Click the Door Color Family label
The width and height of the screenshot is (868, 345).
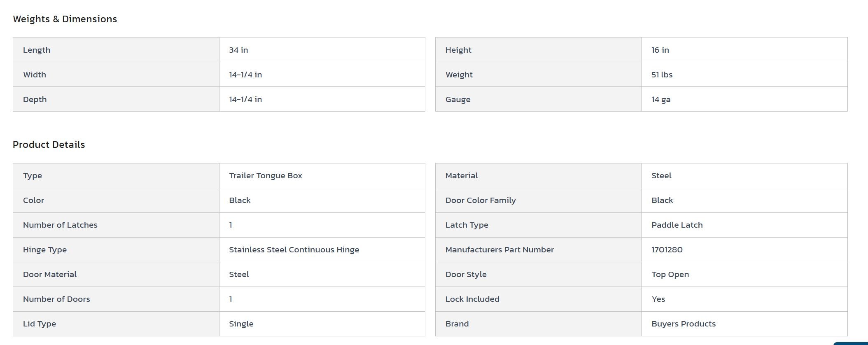(481, 200)
